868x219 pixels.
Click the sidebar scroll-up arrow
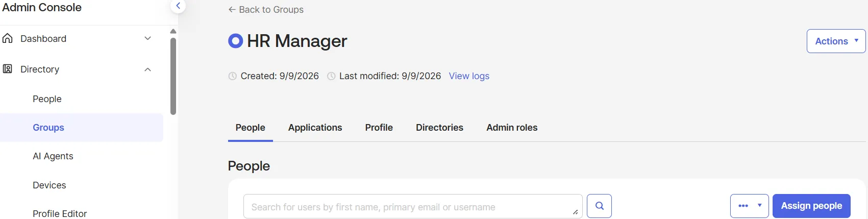pos(173,31)
